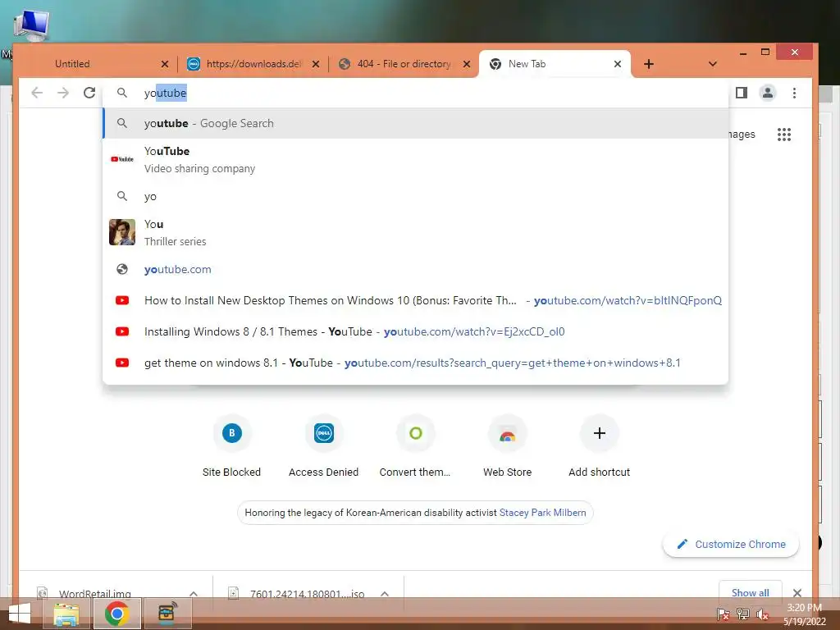Open Chrome's three-dot menu
The image size is (840, 630).
(794, 93)
